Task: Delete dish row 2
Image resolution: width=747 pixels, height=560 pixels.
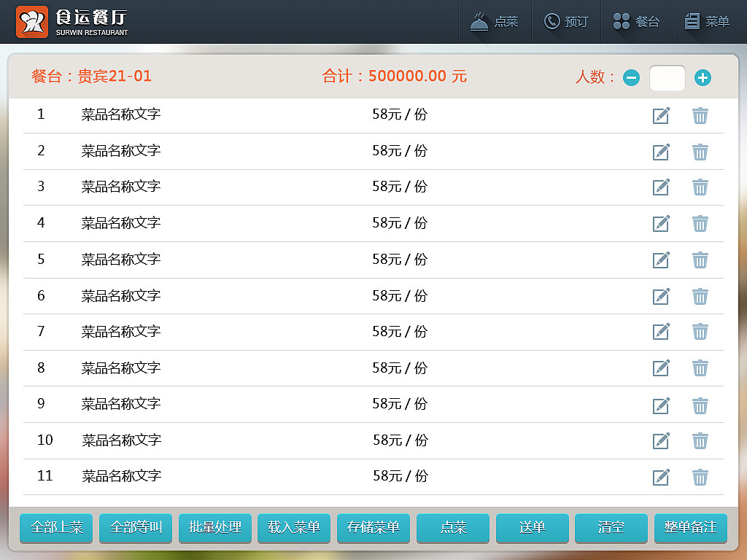Action: pos(700,152)
